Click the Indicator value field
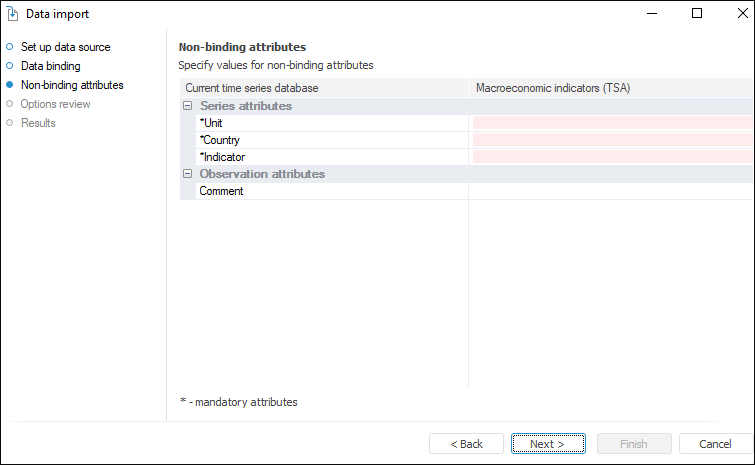The width and height of the screenshot is (755, 465). (x=612, y=157)
